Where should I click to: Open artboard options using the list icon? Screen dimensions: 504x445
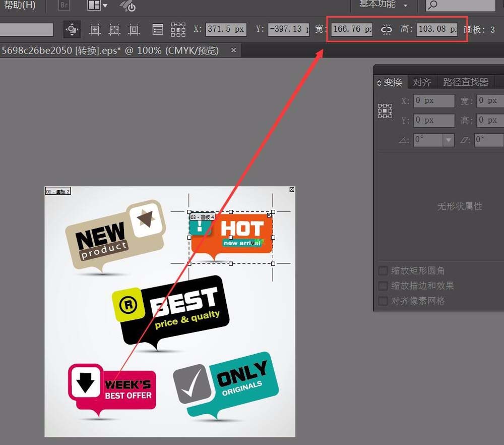(x=158, y=29)
